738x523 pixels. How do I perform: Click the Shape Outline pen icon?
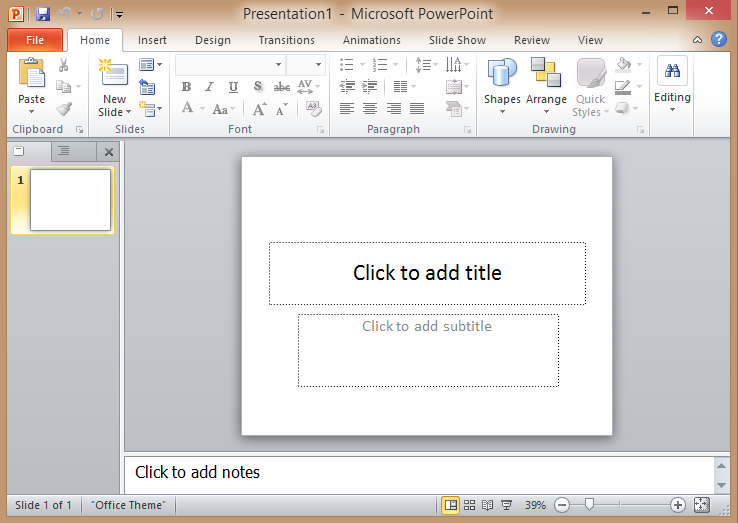623,87
